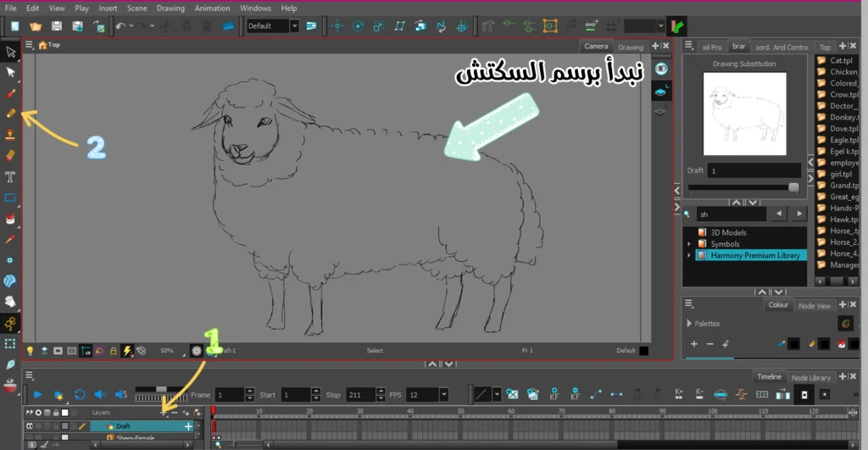Click previous search result arrow in Library
868x450 pixels.
(779, 214)
